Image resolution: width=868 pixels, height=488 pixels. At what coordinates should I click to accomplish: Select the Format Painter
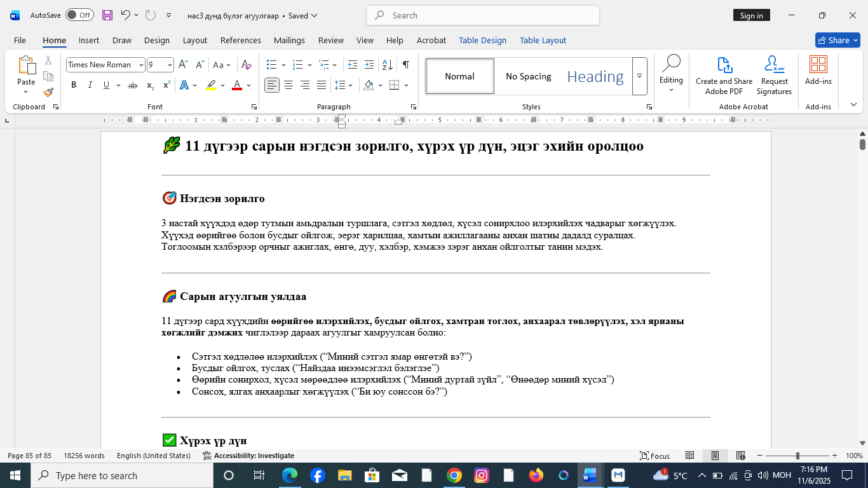(48, 92)
